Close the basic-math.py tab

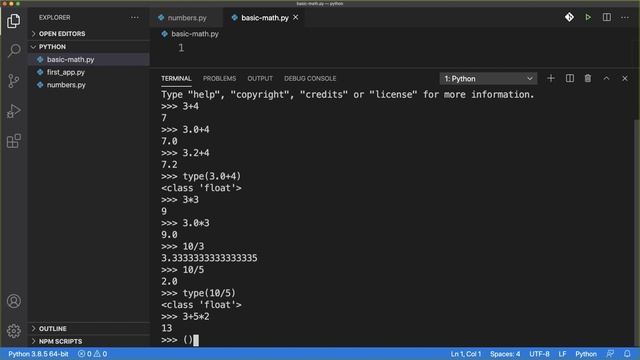(x=296, y=18)
